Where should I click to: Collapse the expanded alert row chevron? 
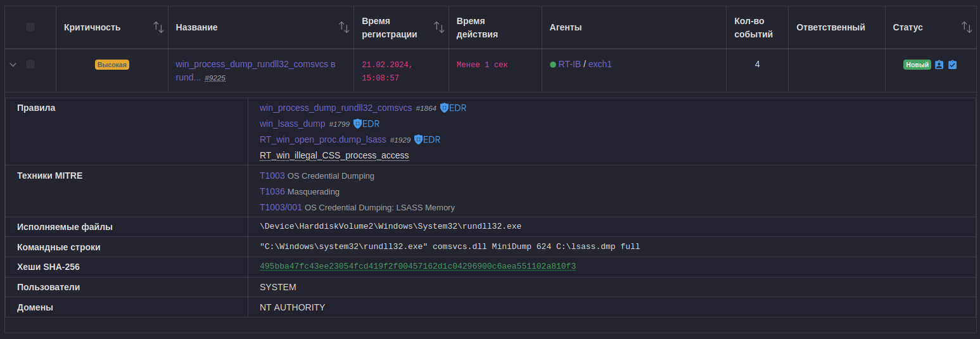(13, 64)
